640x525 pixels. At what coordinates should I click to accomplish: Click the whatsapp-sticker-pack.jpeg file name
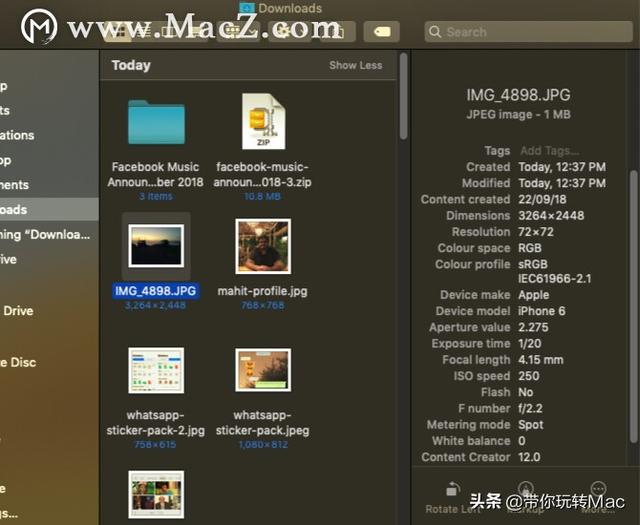point(262,423)
